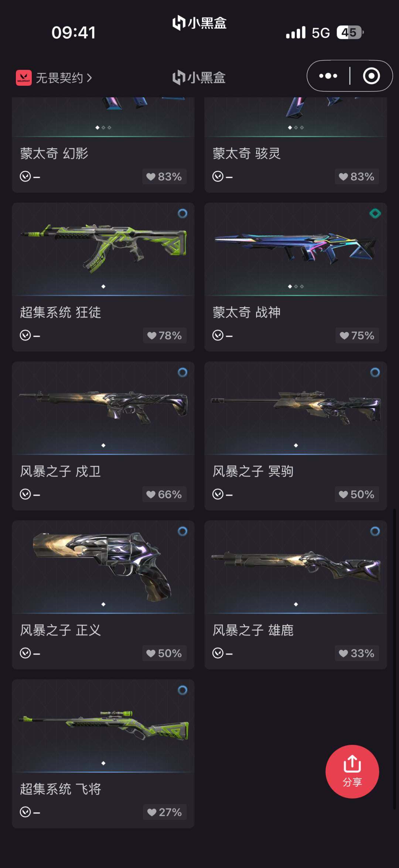
Task: Click the Valorant app logo icon
Action: pos(24,78)
